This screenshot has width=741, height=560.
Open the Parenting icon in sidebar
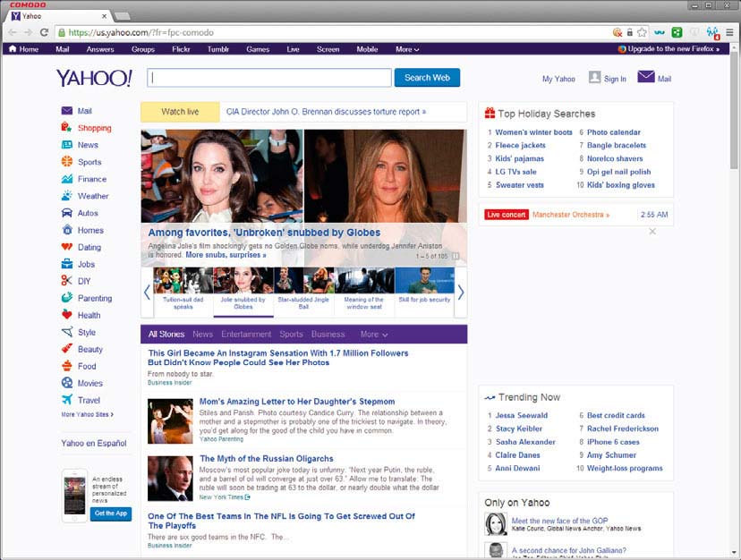66,298
